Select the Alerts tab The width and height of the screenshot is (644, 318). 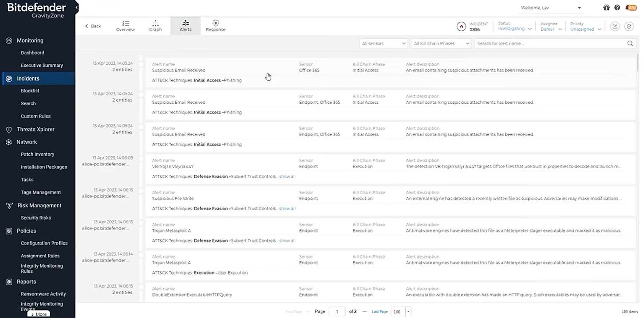[185, 26]
